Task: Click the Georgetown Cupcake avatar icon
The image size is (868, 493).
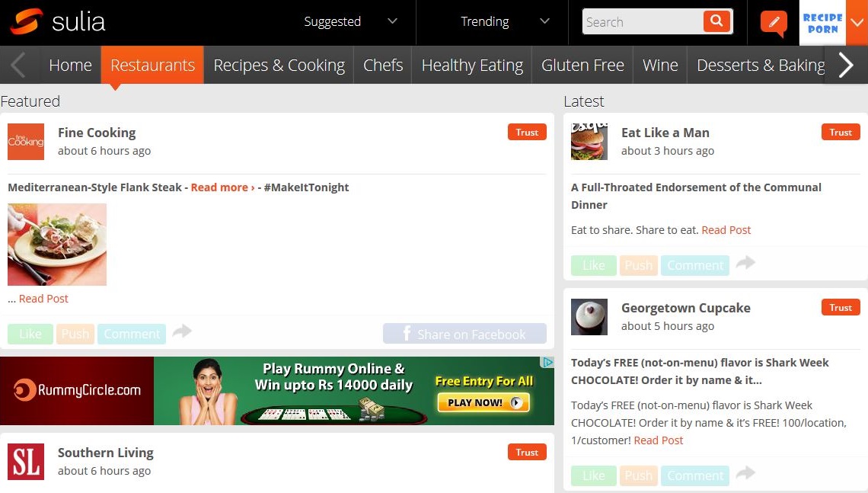Action: click(x=589, y=317)
